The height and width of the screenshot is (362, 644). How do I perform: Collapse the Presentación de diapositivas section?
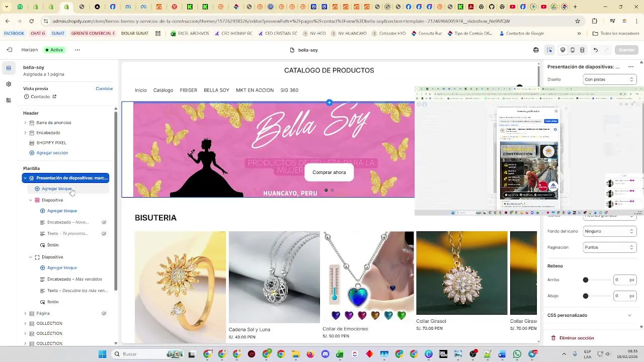(x=25, y=178)
